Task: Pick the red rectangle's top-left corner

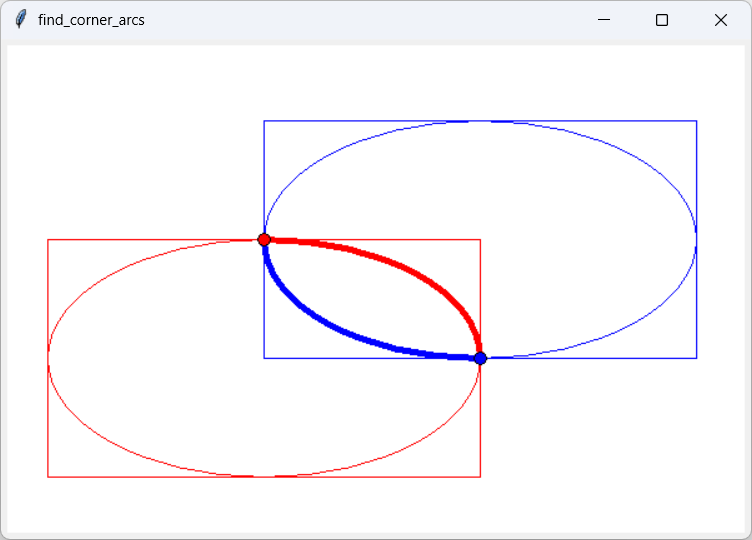Action: [48, 240]
